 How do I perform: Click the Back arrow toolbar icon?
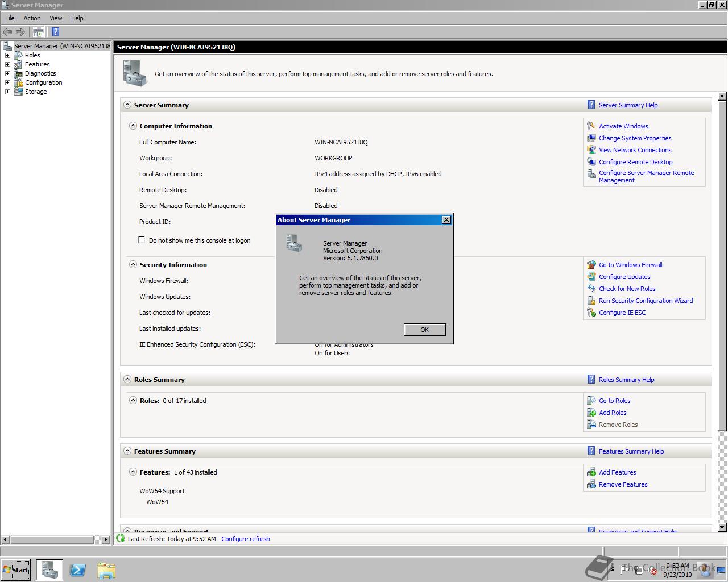(7, 32)
